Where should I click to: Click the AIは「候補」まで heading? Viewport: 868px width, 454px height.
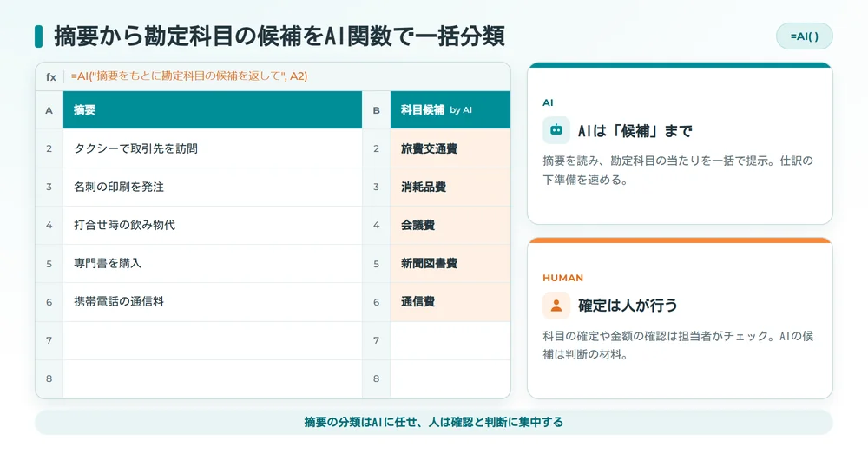(x=635, y=131)
